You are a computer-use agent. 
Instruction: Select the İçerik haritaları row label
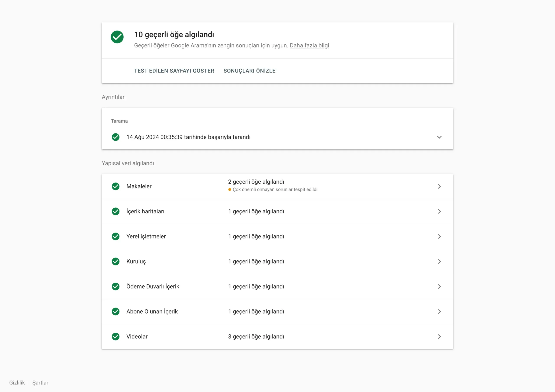click(x=145, y=211)
